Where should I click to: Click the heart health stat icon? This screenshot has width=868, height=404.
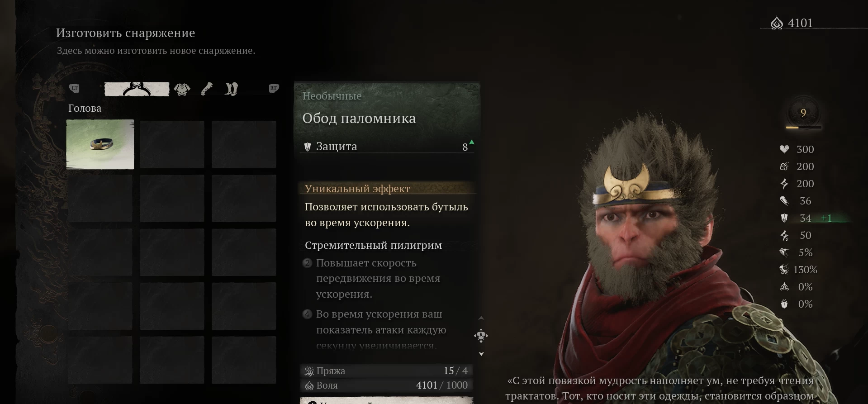(784, 149)
